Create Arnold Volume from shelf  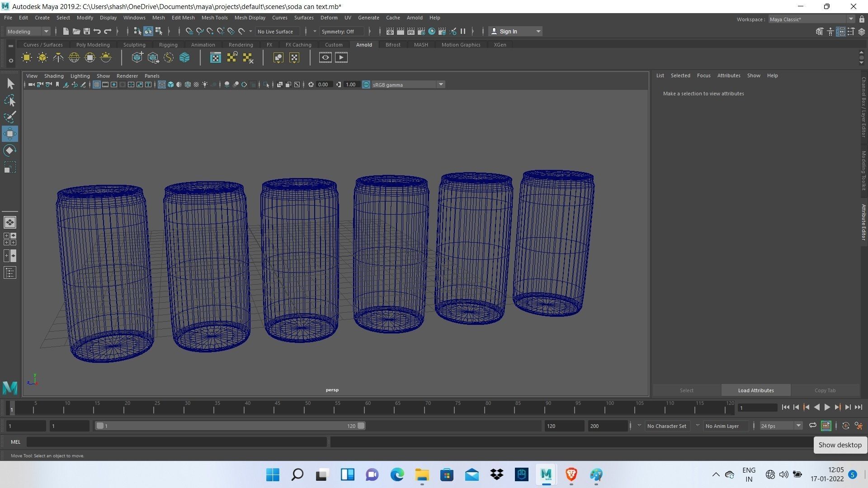coord(184,57)
